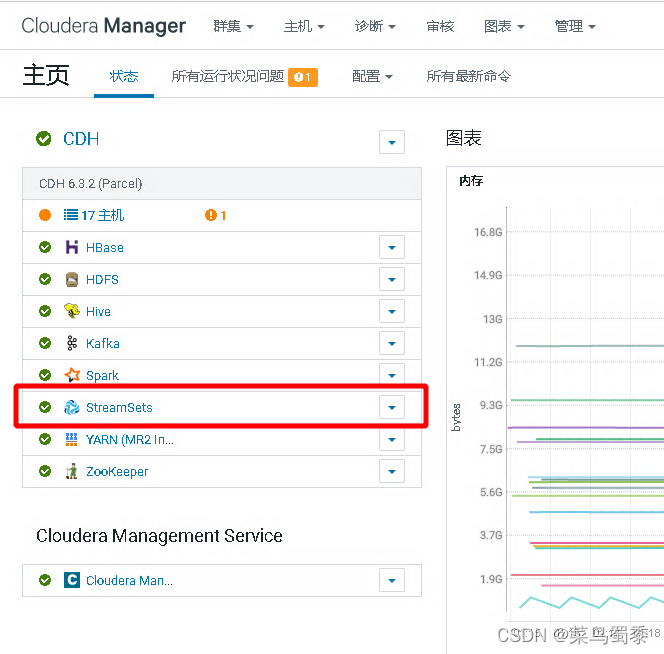This screenshot has width=664, height=654.
Task: Click the orange health status dot for hosts
Action: [45, 215]
